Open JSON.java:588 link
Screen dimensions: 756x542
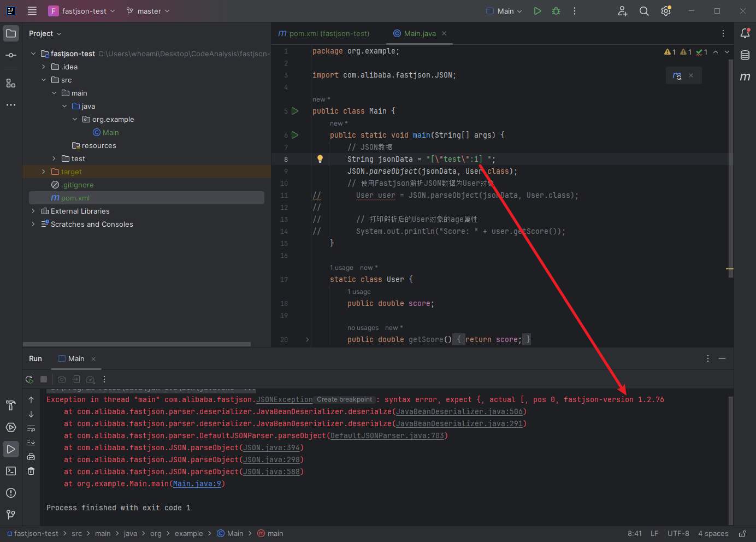pyautogui.click(x=271, y=472)
